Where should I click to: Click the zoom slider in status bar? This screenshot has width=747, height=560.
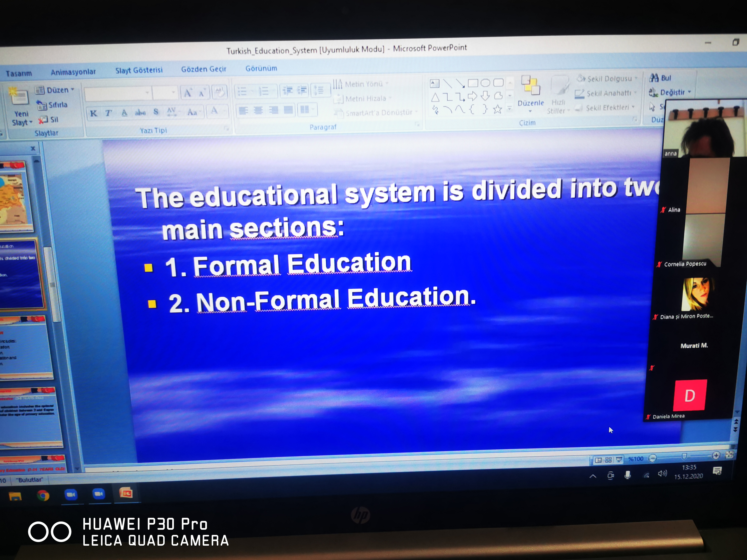[684, 456]
